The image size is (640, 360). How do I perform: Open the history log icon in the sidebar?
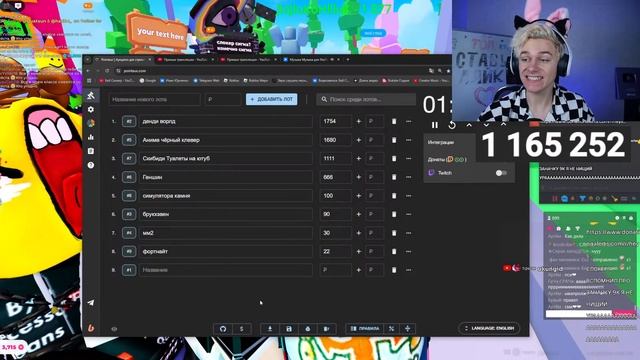(91, 151)
